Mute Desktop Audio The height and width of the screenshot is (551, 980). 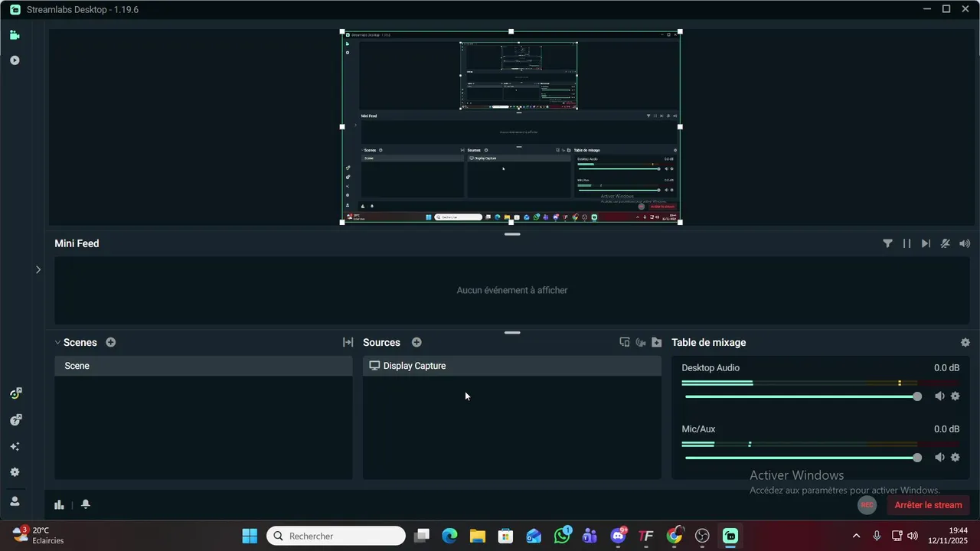[939, 396]
